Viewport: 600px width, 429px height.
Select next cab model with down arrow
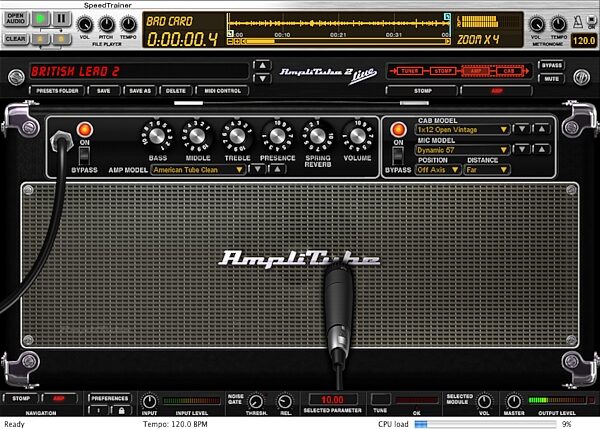(522, 129)
